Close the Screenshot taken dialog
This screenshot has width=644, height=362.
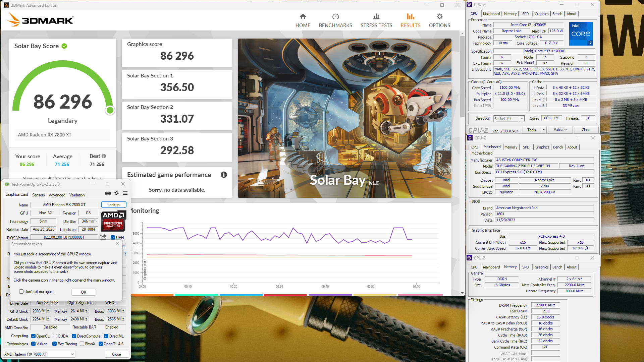click(117, 244)
